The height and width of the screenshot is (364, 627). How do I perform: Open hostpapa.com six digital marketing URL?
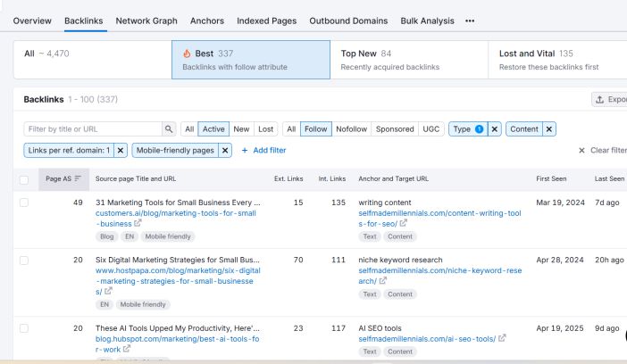178,281
